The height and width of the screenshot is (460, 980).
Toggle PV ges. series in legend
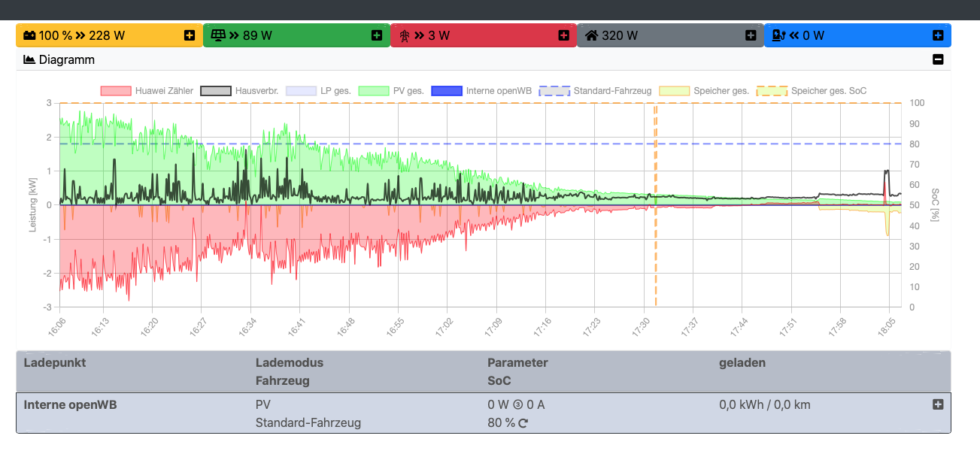[391, 91]
